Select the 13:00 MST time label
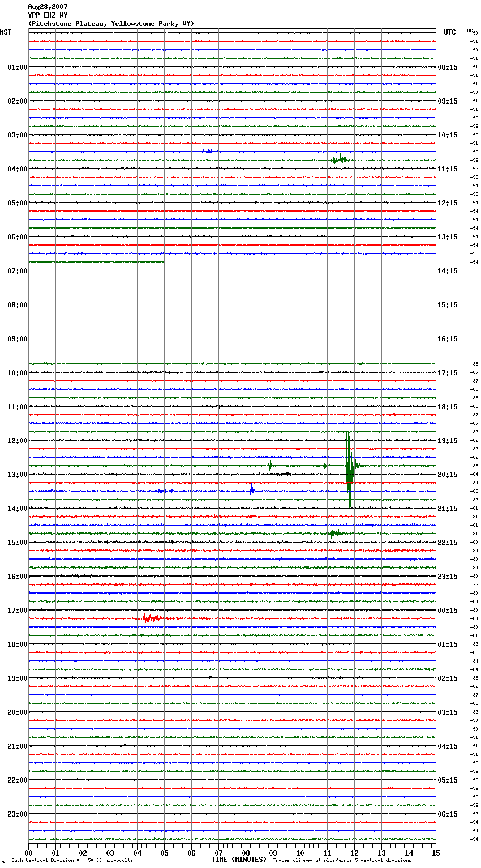 coord(18,475)
